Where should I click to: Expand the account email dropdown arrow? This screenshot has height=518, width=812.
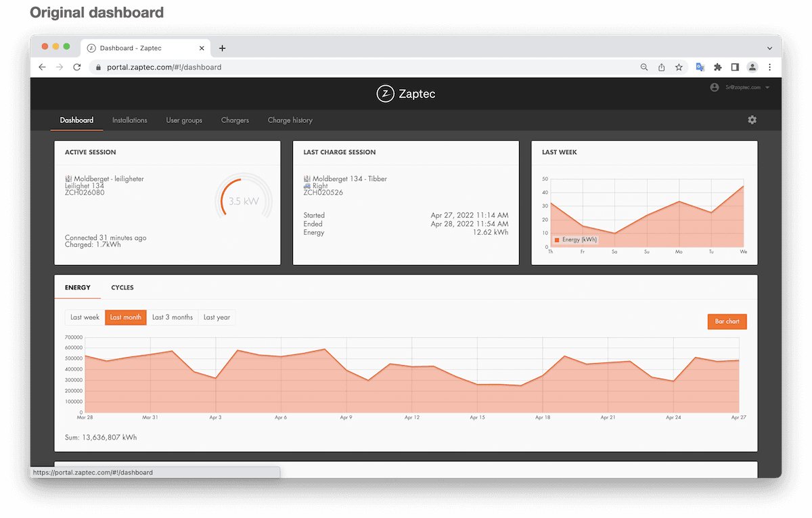pos(768,87)
